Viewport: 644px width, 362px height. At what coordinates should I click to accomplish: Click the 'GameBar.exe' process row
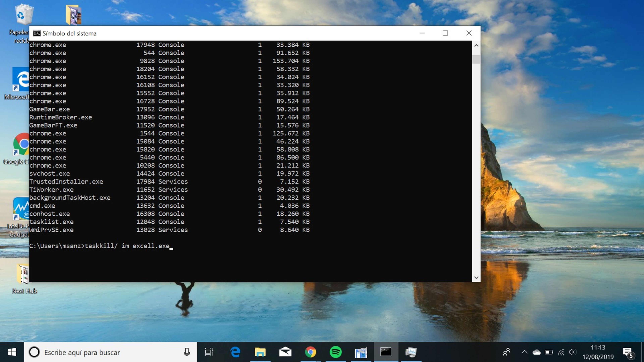[x=170, y=109]
